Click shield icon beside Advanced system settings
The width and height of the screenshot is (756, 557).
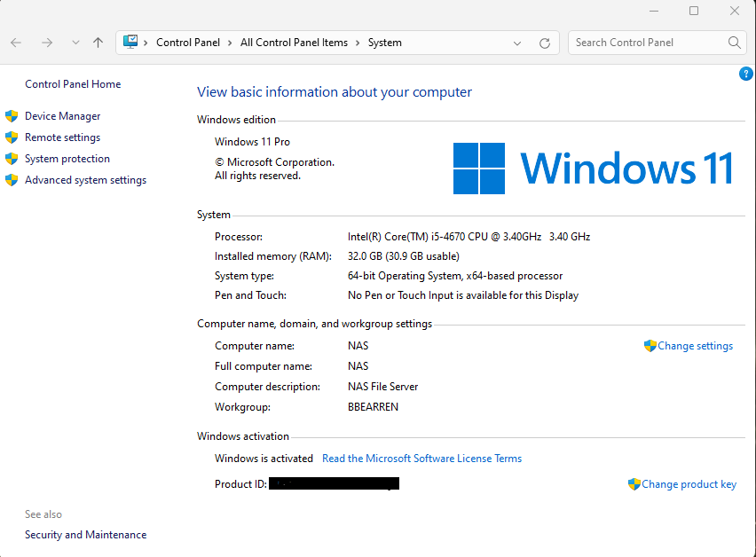click(12, 180)
